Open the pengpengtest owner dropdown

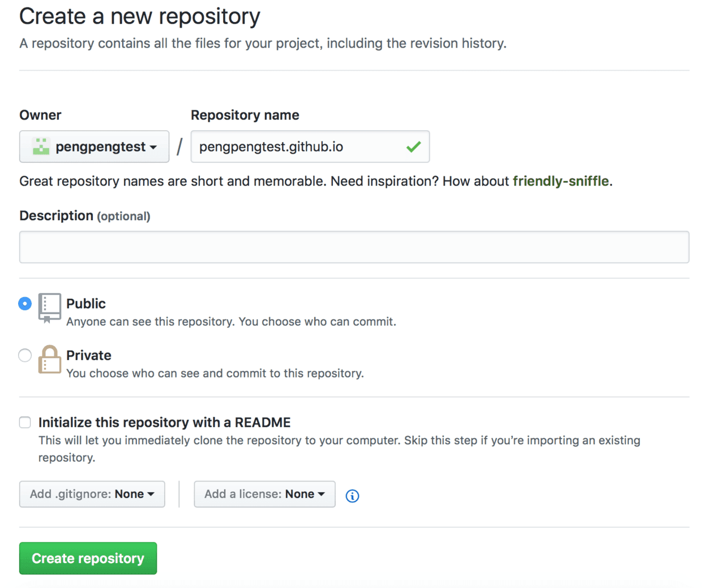94,147
